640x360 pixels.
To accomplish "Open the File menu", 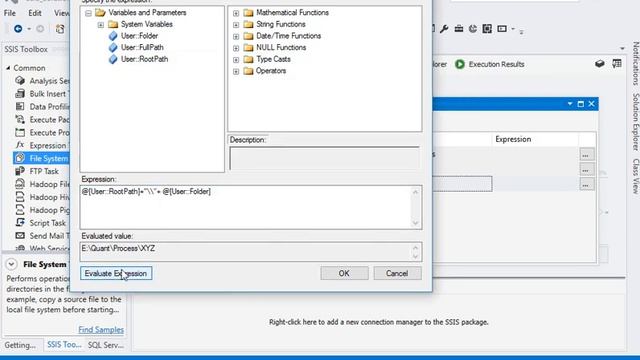I will 10,13.
